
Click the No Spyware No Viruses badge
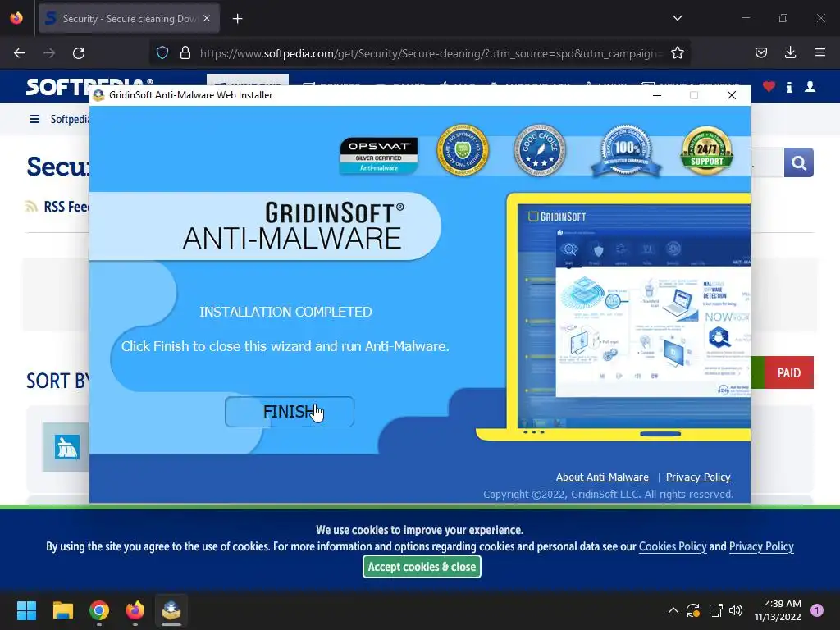463,151
